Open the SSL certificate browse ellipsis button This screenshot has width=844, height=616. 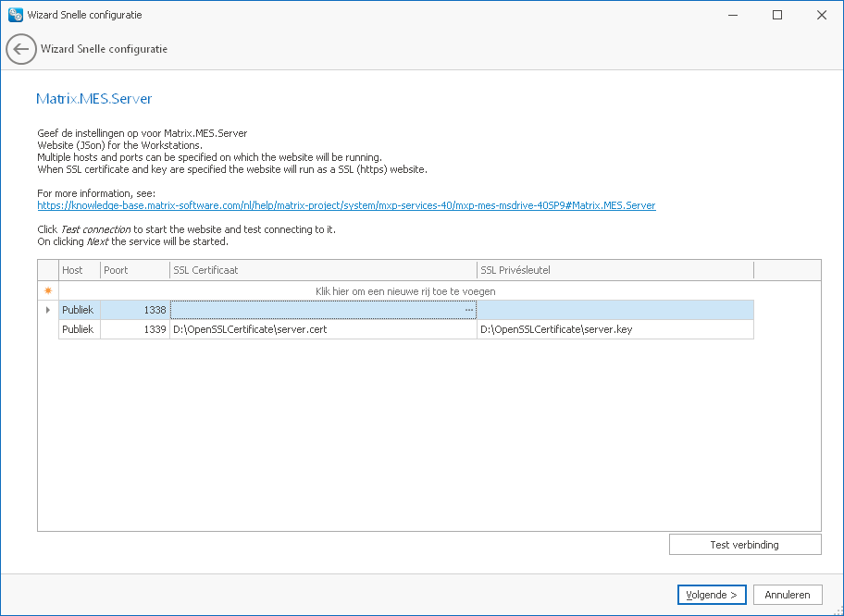pyautogui.click(x=469, y=310)
